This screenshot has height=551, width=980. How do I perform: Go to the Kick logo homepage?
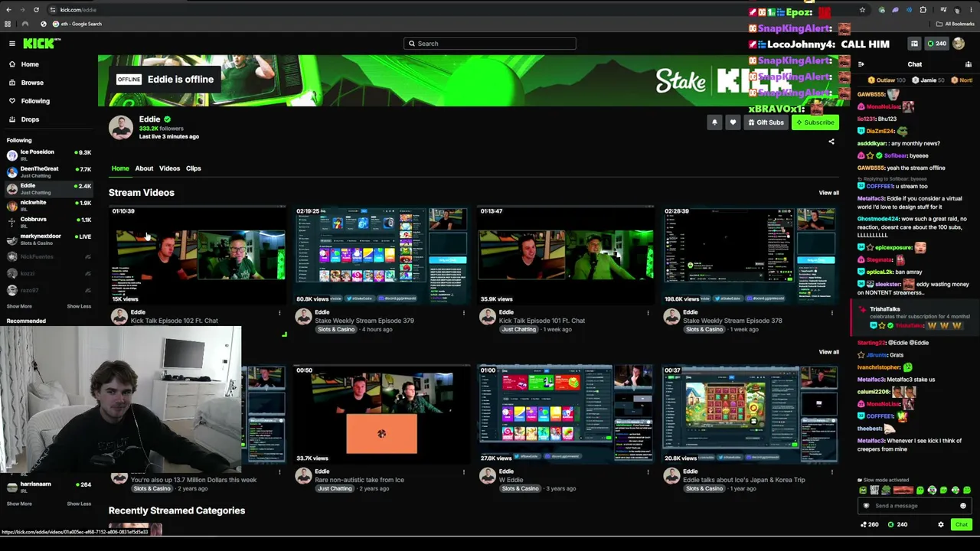tap(38, 44)
